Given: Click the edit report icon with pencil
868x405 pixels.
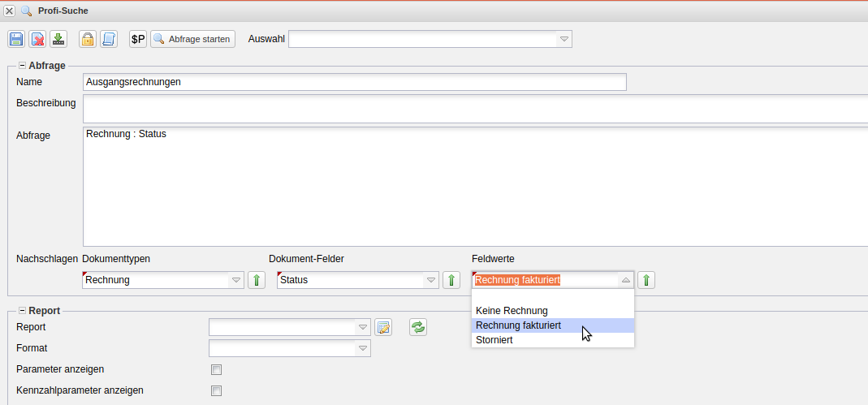Looking at the screenshot, I should click(383, 327).
